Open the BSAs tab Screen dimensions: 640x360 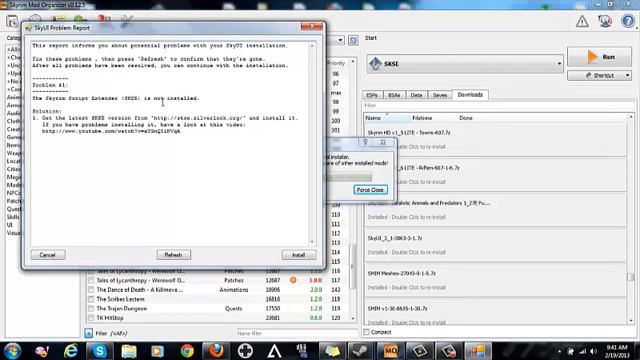click(x=394, y=95)
